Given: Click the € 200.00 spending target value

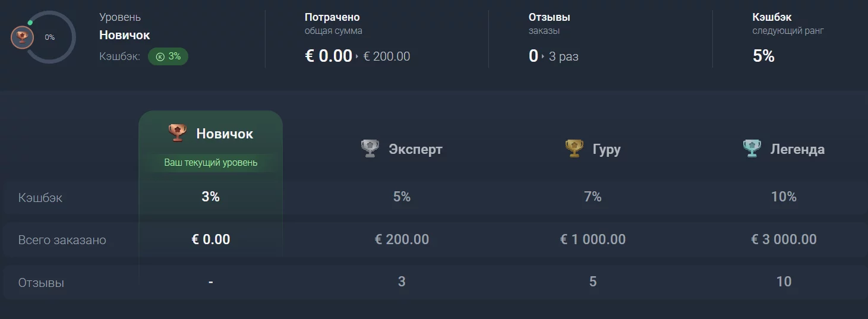Looking at the screenshot, I should [387, 56].
